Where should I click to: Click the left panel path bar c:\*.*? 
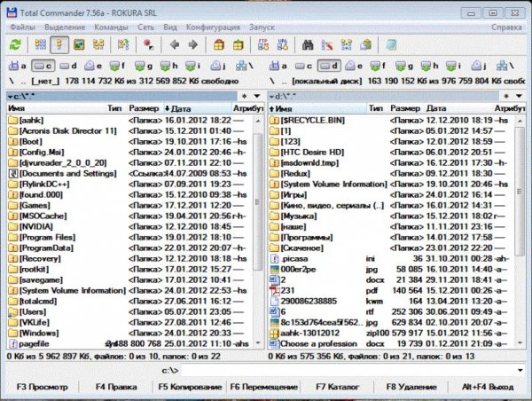[121, 97]
